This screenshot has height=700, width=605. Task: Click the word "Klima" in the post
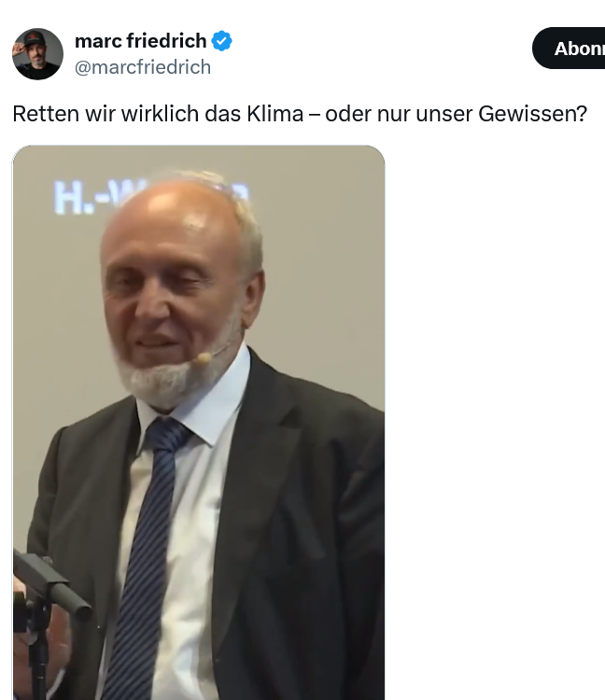[x=275, y=114]
